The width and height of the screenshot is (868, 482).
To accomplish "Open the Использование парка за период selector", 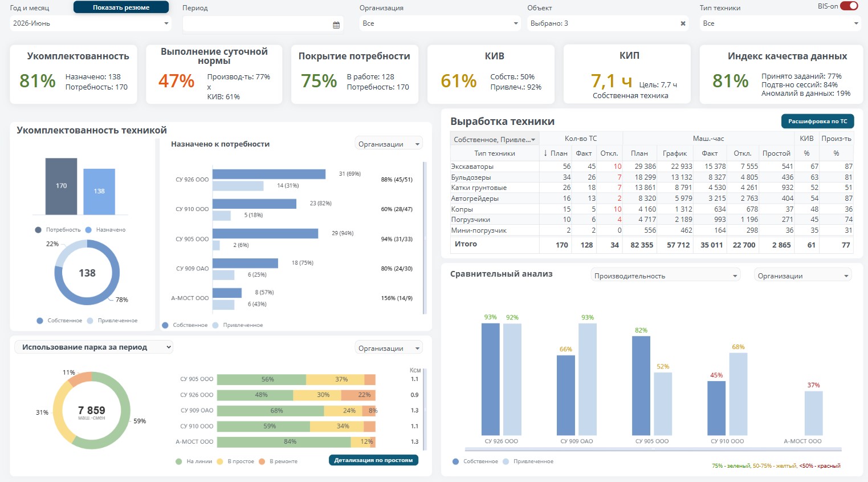I will coord(94,347).
